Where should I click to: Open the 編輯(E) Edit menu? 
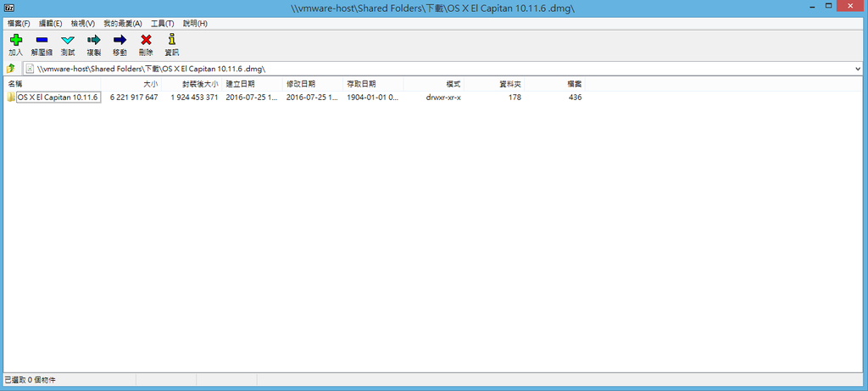point(50,24)
